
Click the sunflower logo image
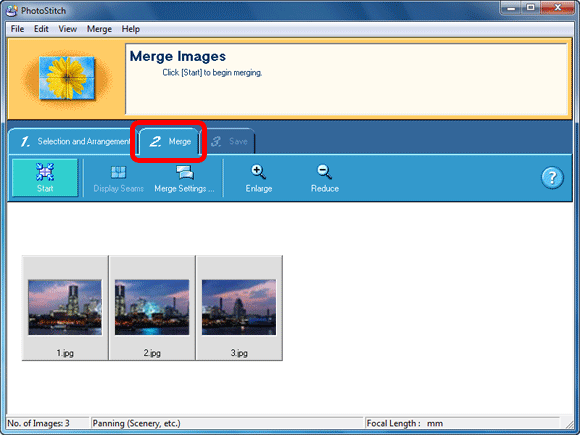[67, 78]
